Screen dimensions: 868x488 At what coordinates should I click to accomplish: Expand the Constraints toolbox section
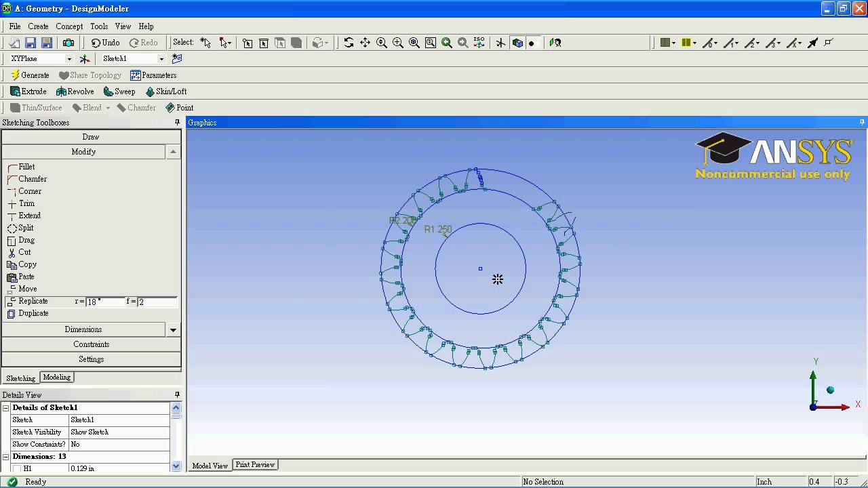coord(91,344)
